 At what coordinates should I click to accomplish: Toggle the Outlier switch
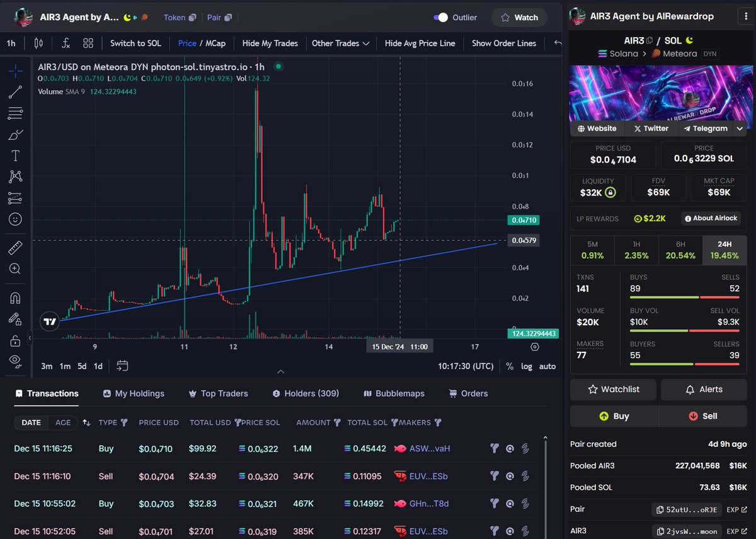coord(442,18)
